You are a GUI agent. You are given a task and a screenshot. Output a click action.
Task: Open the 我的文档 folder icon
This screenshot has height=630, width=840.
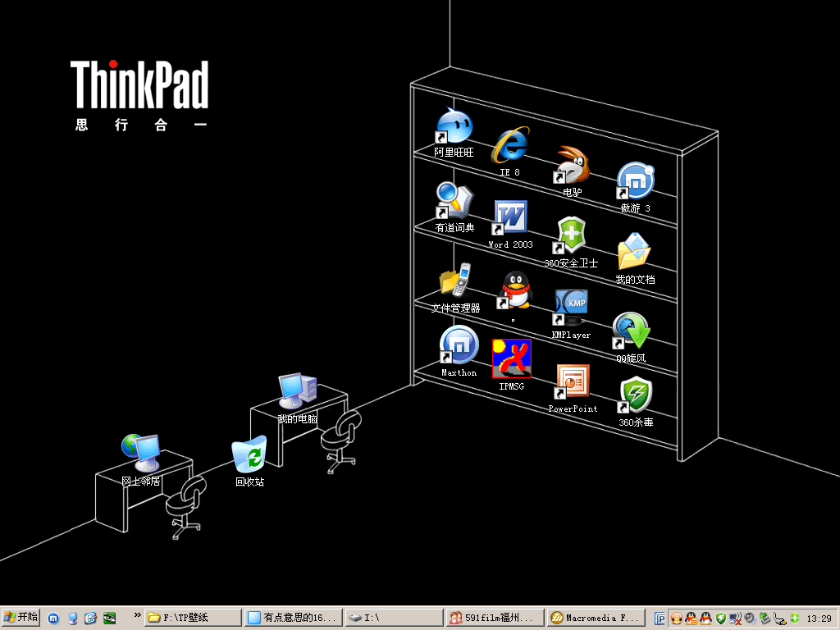tap(635, 258)
